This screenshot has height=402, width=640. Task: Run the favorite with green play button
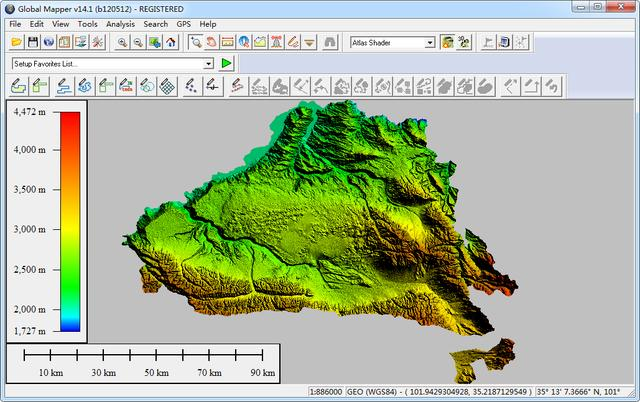click(227, 63)
